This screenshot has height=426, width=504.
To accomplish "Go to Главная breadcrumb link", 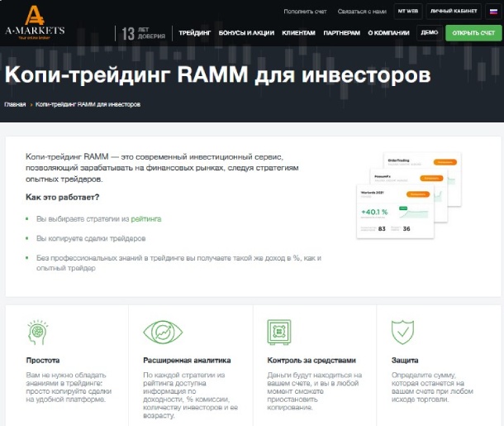I will pyautogui.click(x=15, y=104).
